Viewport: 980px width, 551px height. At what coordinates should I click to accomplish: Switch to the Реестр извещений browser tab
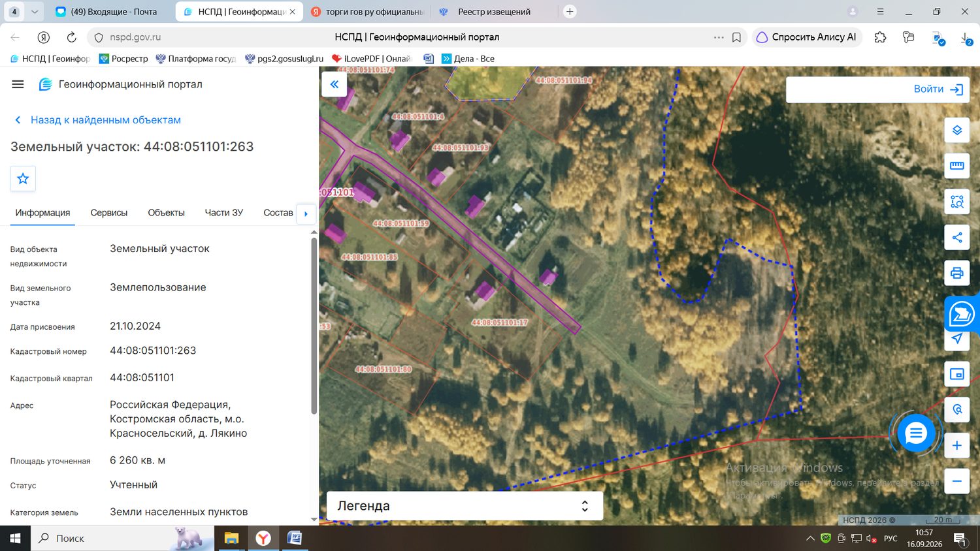(495, 12)
